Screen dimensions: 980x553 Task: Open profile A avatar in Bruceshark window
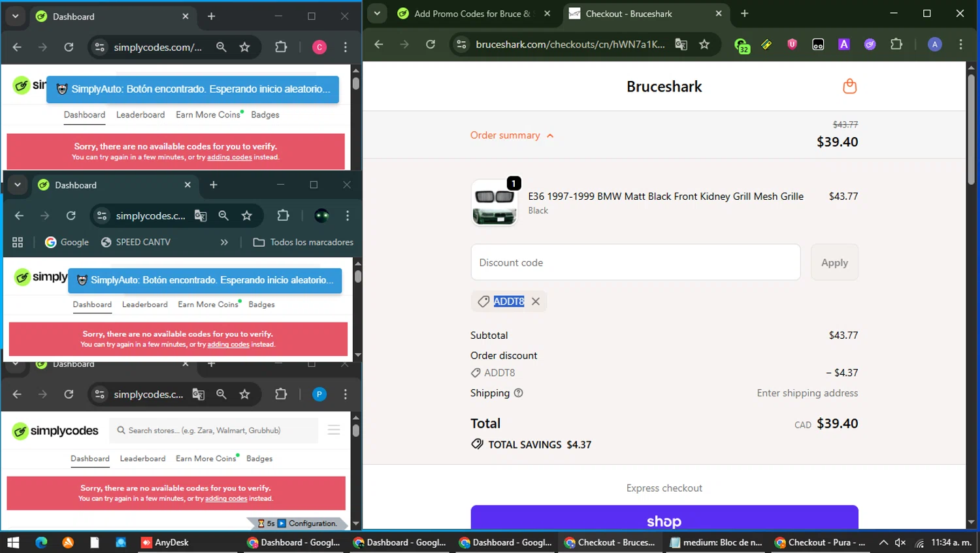[935, 44]
